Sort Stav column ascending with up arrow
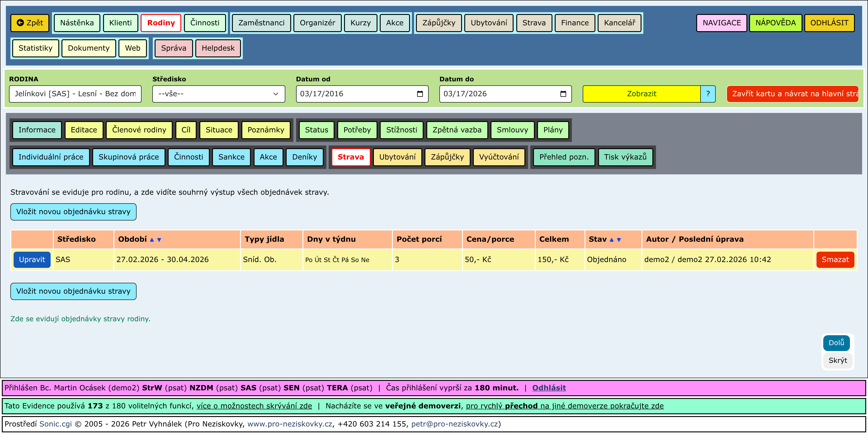This screenshot has height=445, width=868. coord(612,240)
